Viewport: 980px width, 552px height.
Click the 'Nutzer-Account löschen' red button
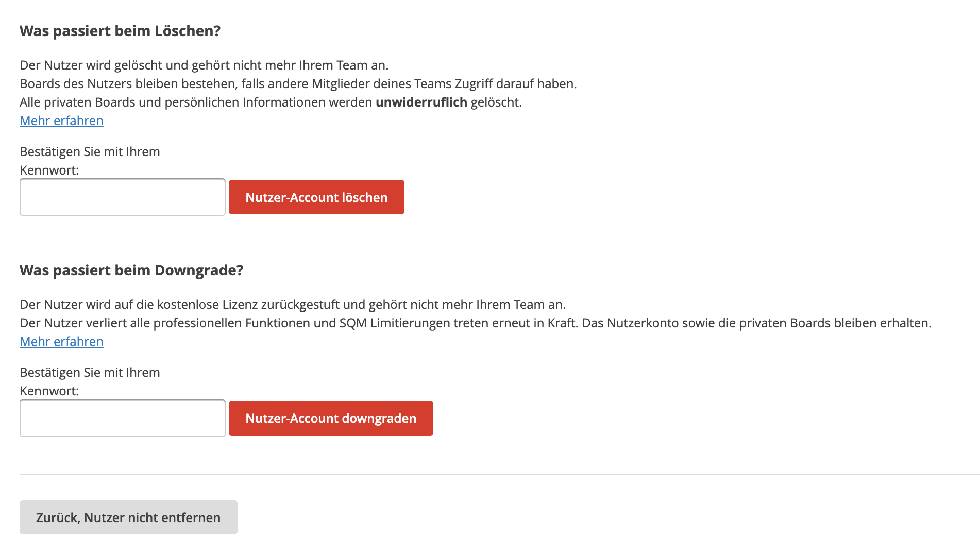tap(316, 197)
